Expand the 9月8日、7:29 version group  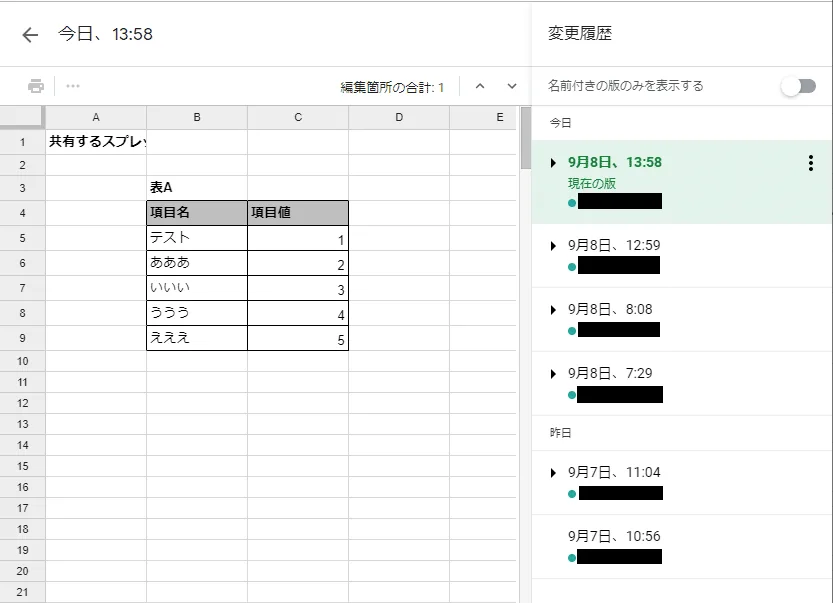pos(553,374)
